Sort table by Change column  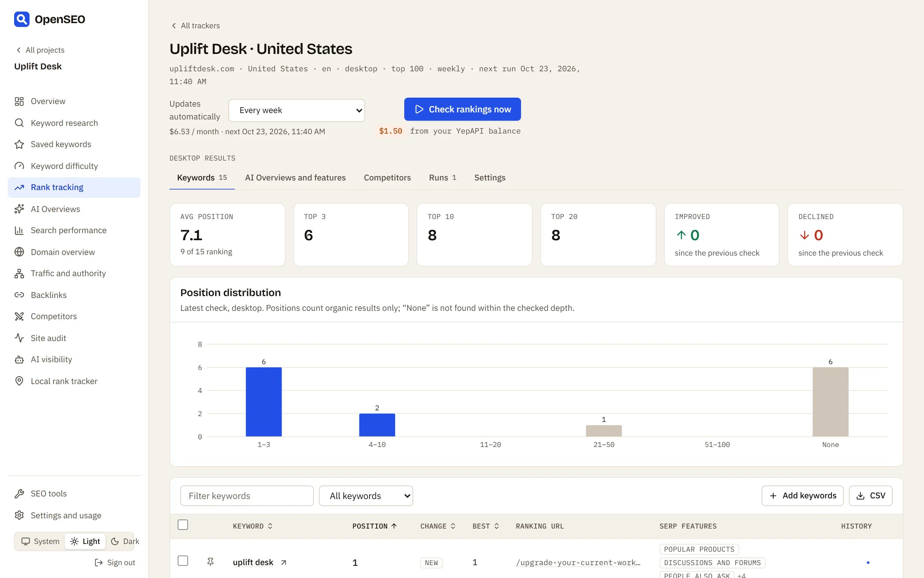pos(438,526)
